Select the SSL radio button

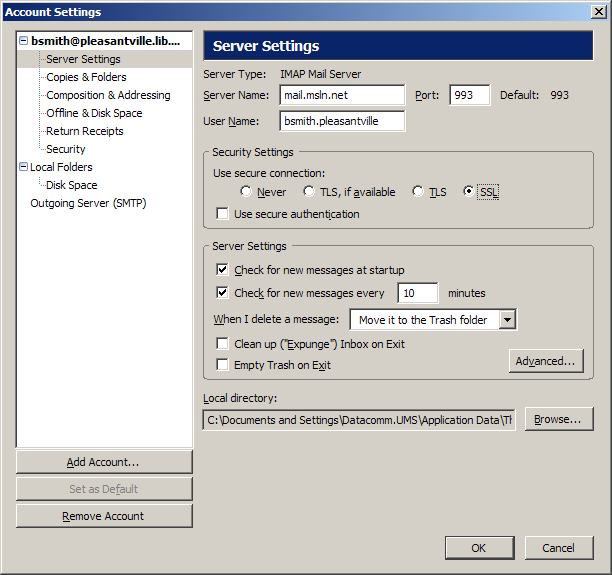[468, 191]
